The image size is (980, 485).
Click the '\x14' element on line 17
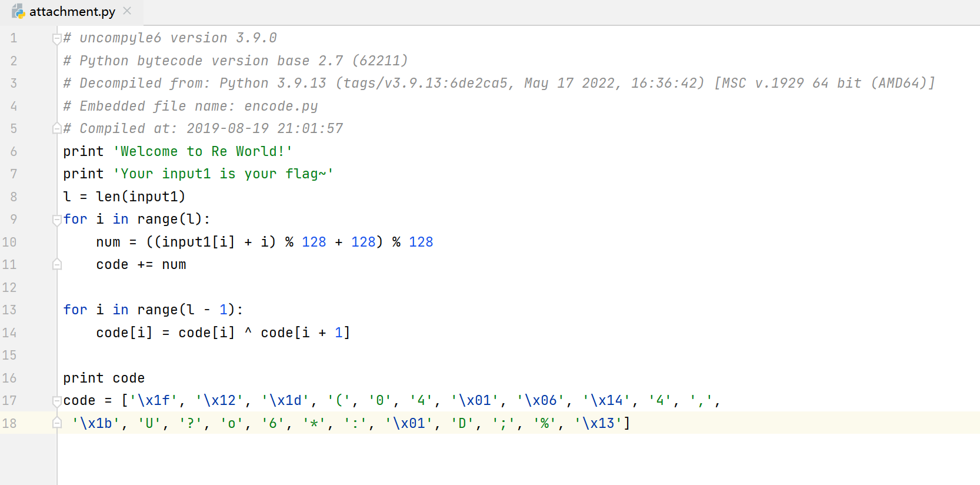pyautogui.click(x=606, y=400)
